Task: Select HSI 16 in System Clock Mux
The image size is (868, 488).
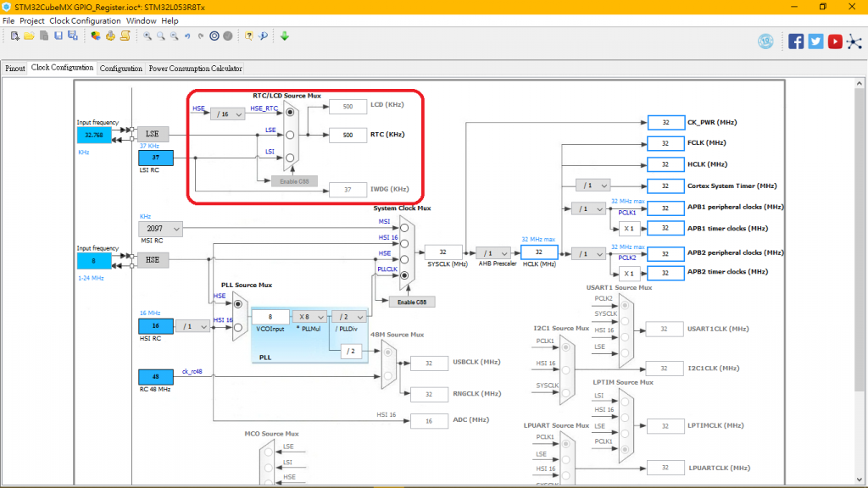Action: click(404, 243)
